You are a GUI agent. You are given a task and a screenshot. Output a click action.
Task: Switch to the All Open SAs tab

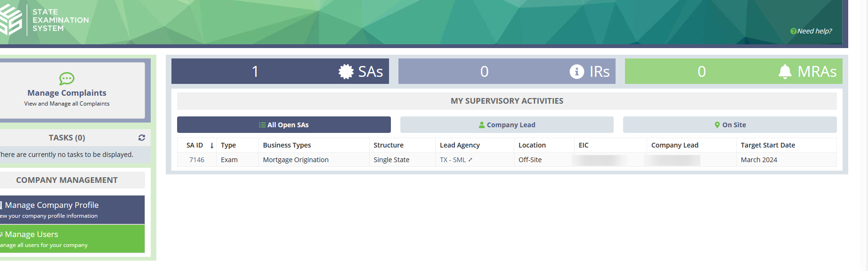[284, 125]
